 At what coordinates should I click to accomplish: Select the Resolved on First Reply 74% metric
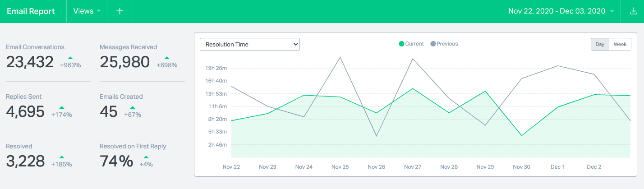133,156
